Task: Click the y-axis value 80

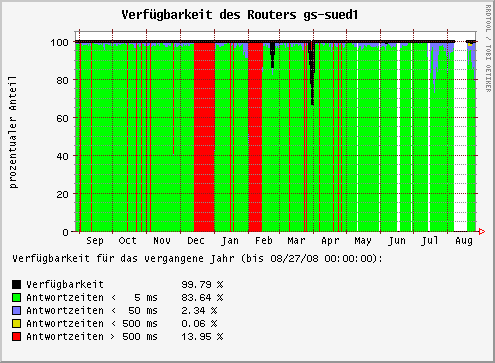Action: point(63,80)
